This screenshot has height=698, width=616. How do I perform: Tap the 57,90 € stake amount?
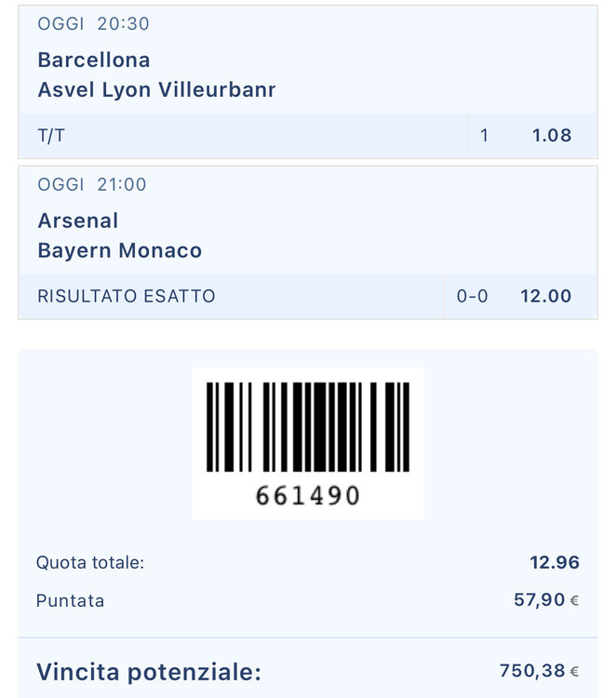tap(546, 600)
